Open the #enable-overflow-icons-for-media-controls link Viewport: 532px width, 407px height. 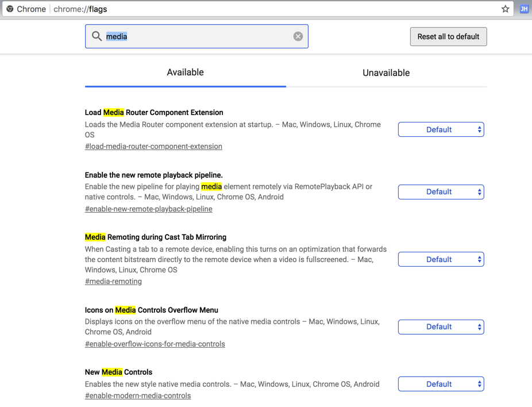pos(155,344)
